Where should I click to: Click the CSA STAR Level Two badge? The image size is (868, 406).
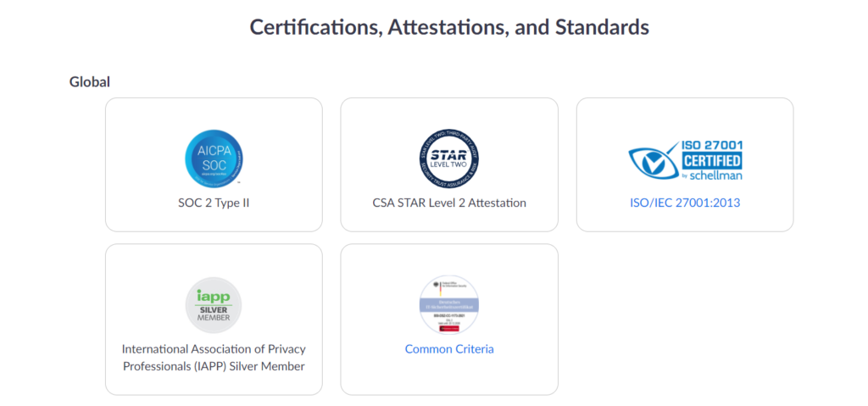point(449,159)
